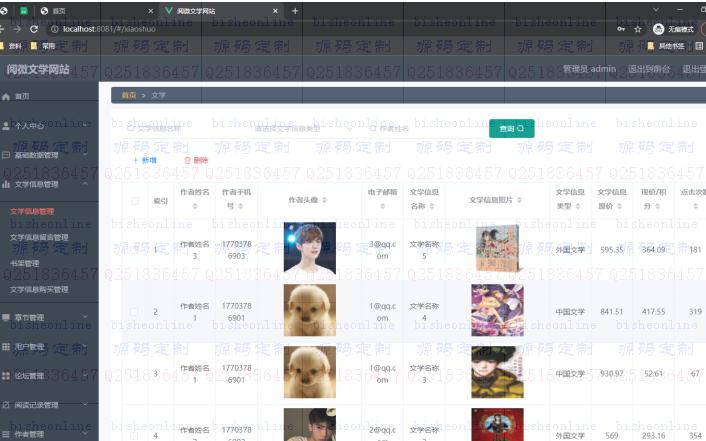Open book cover image in row 1
Viewport: 706px width, 441px height.
coord(497,249)
